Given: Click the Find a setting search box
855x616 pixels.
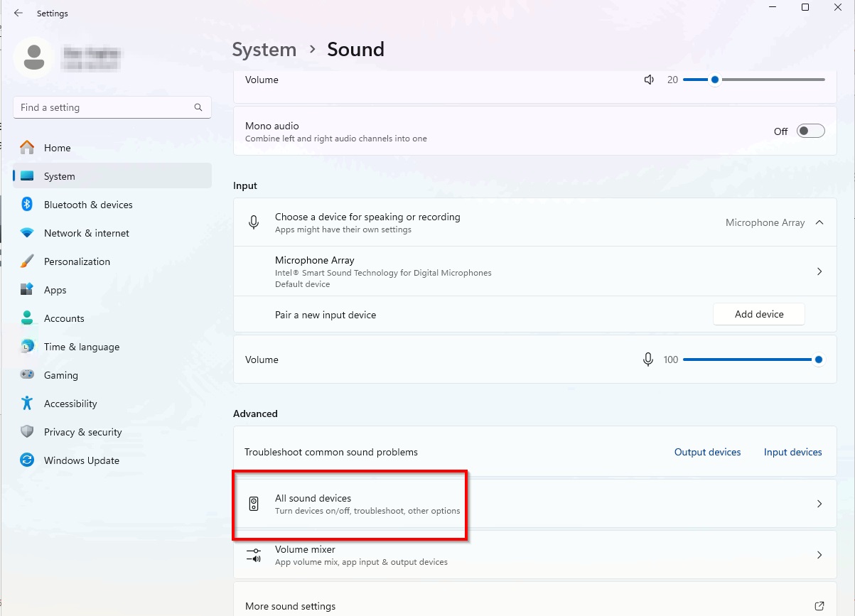Looking at the screenshot, I should [x=103, y=107].
